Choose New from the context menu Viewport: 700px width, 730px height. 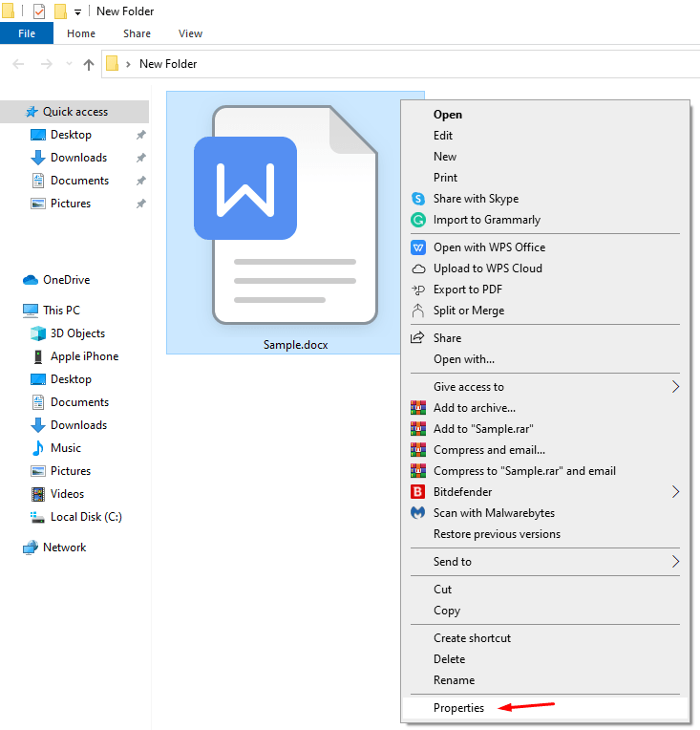(x=545, y=157)
